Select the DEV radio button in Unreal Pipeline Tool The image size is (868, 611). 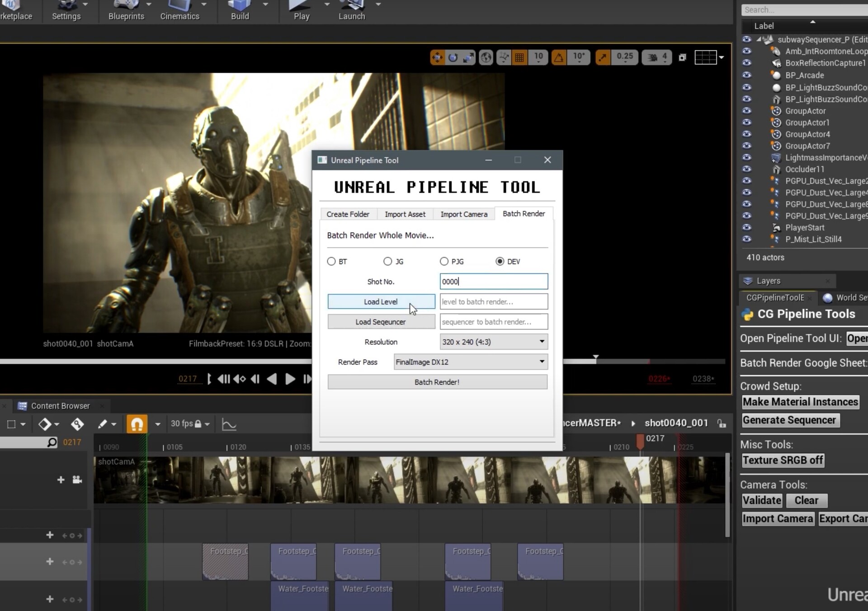click(x=500, y=261)
